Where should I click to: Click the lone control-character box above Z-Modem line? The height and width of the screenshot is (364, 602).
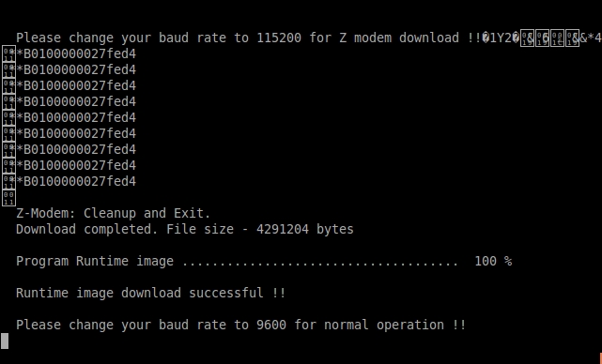click(x=8, y=198)
